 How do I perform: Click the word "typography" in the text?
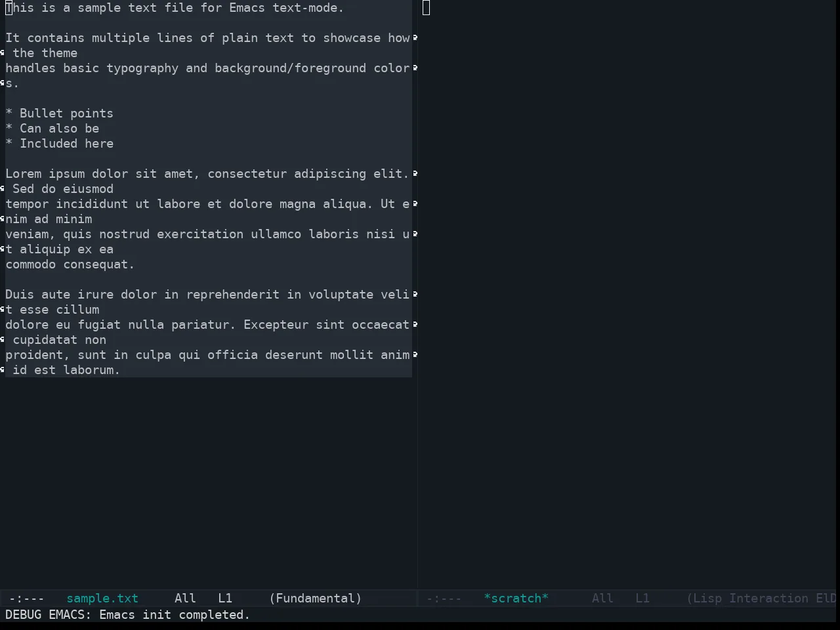coord(142,68)
